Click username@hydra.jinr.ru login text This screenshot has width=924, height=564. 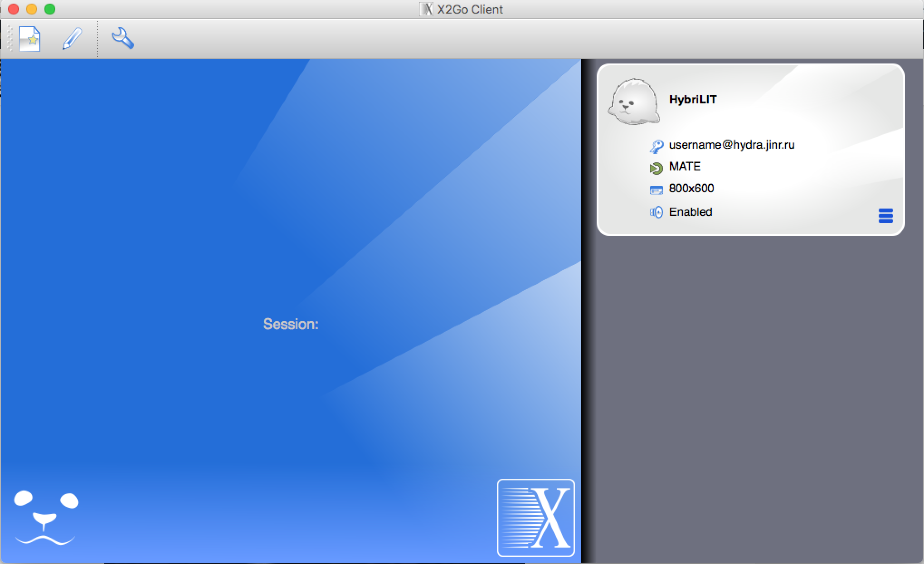(732, 145)
